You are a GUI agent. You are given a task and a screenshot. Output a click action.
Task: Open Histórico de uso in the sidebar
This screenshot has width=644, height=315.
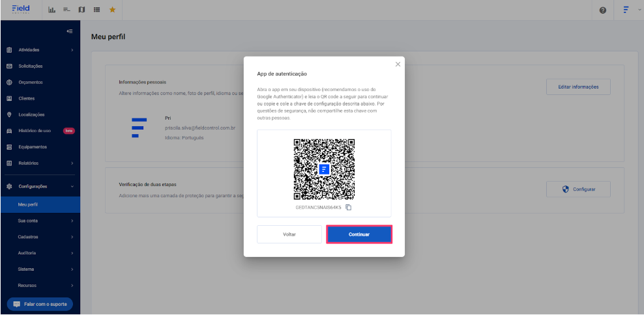[35, 131]
